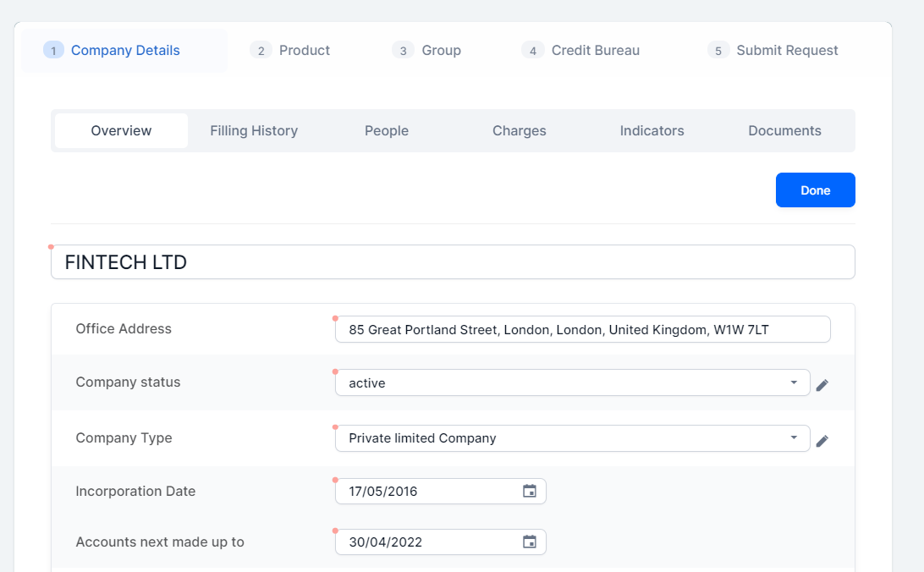Show the Documents tab

point(784,130)
